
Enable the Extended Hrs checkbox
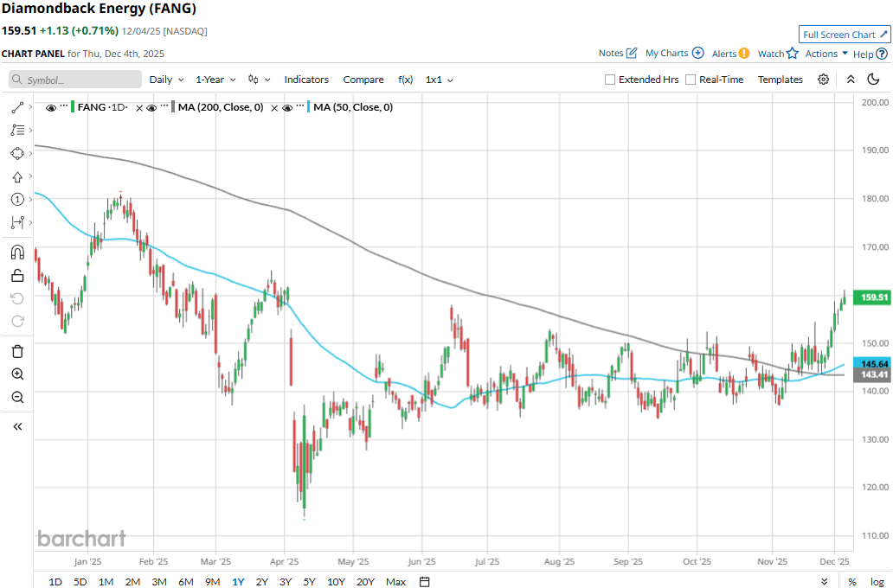(x=610, y=80)
